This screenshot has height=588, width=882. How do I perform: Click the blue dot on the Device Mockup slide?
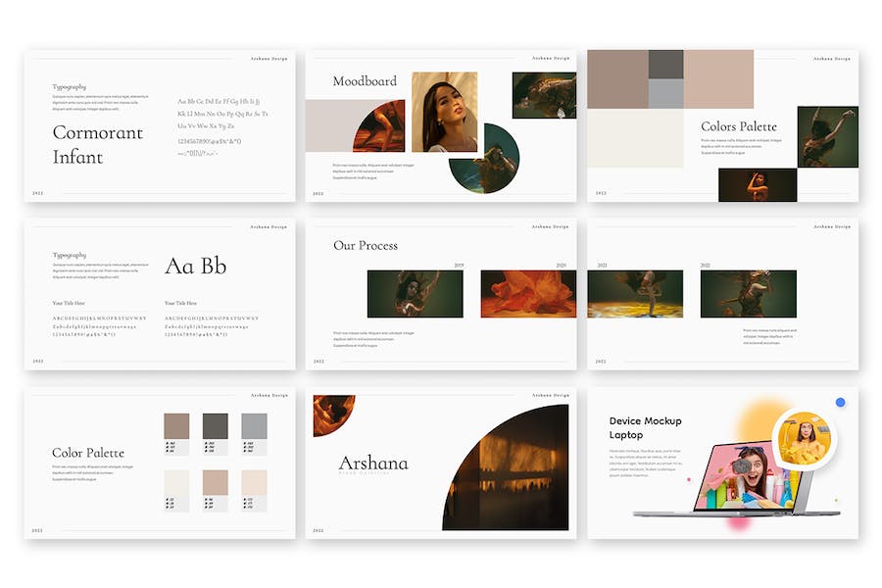pyautogui.click(x=840, y=402)
